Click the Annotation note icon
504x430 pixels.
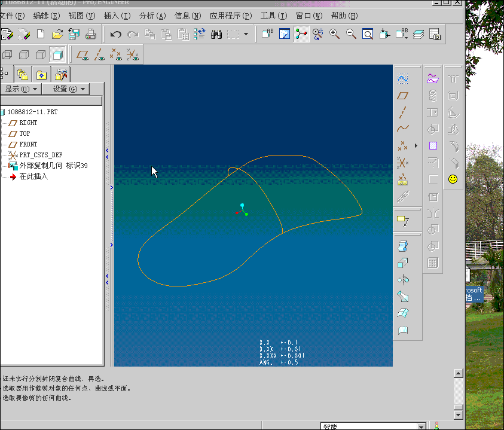tap(403, 221)
